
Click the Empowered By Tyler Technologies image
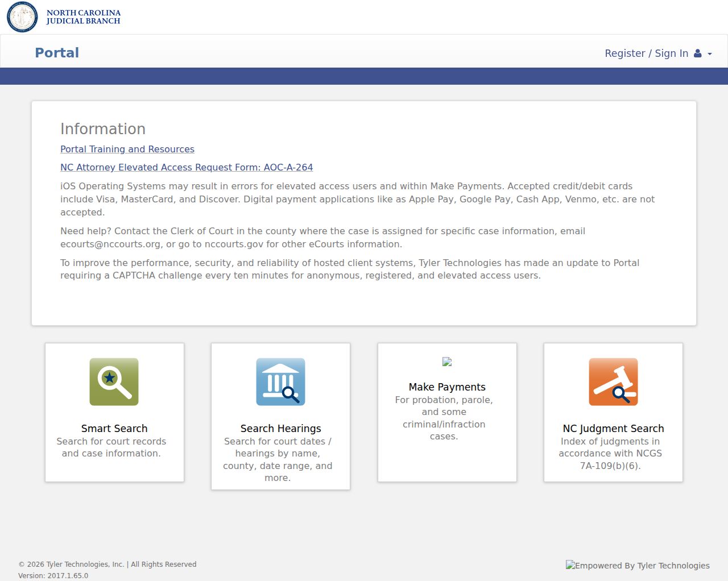[x=638, y=565]
